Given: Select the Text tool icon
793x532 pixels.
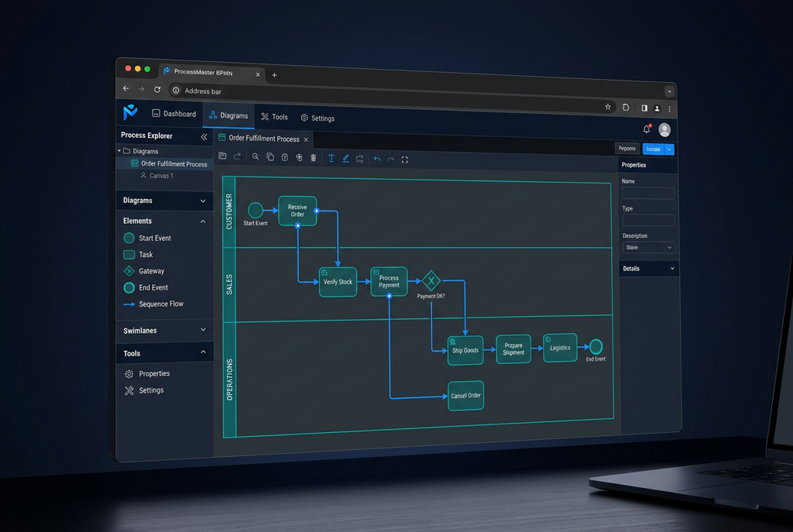Looking at the screenshot, I should coord(331,158).
